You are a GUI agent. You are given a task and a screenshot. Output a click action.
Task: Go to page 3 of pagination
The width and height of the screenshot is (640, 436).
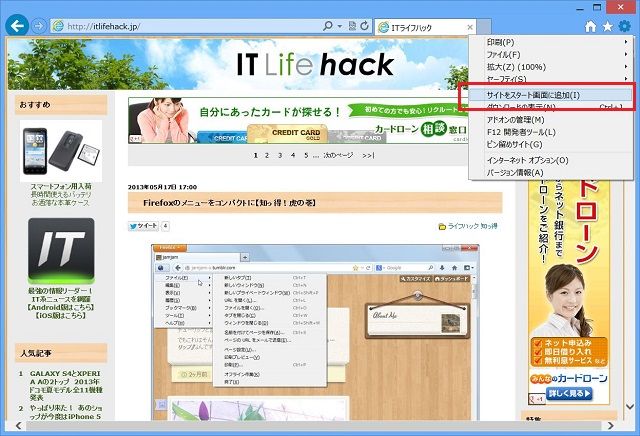[x=280, y=155]
